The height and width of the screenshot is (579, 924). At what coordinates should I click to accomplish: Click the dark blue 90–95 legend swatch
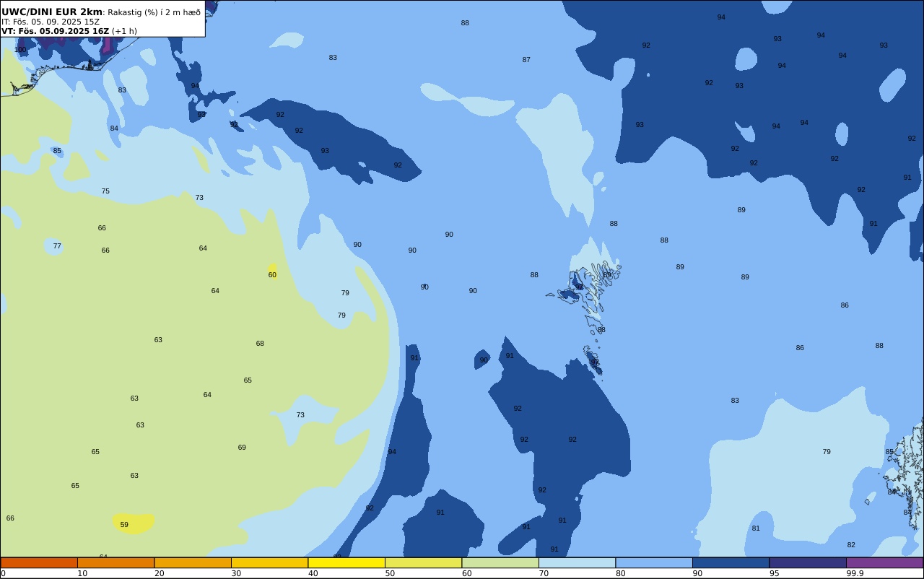[x=731, y=562]
